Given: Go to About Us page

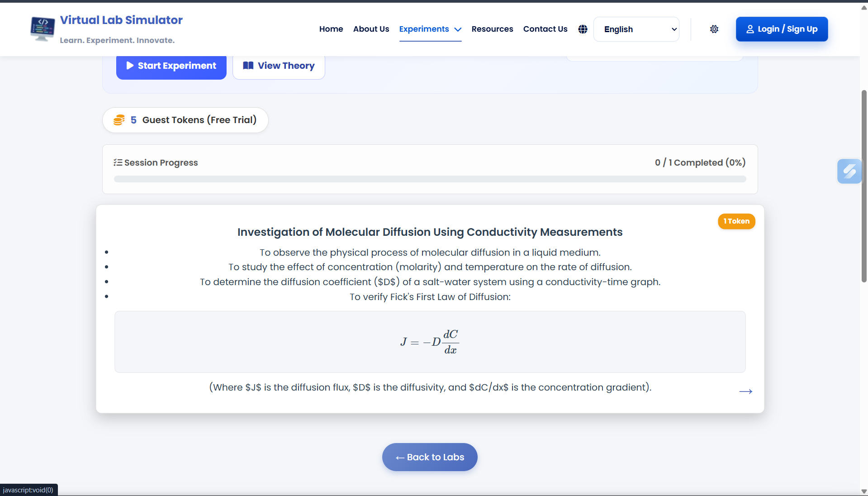Looking at the screenshot, I should coord(371,29).
